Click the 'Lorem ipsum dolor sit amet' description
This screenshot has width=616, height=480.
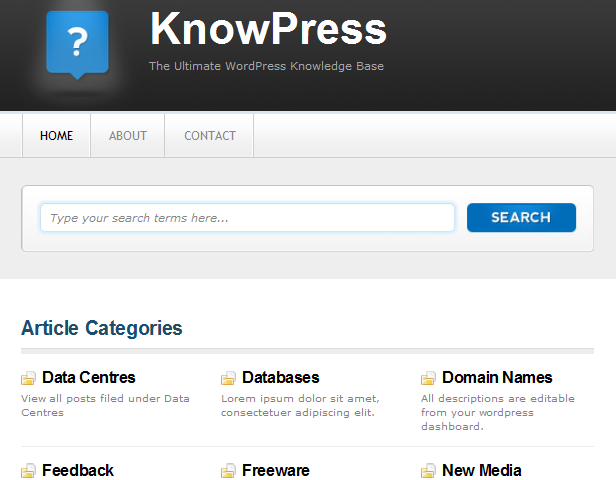pyautogui.click(x=301, y=405)
